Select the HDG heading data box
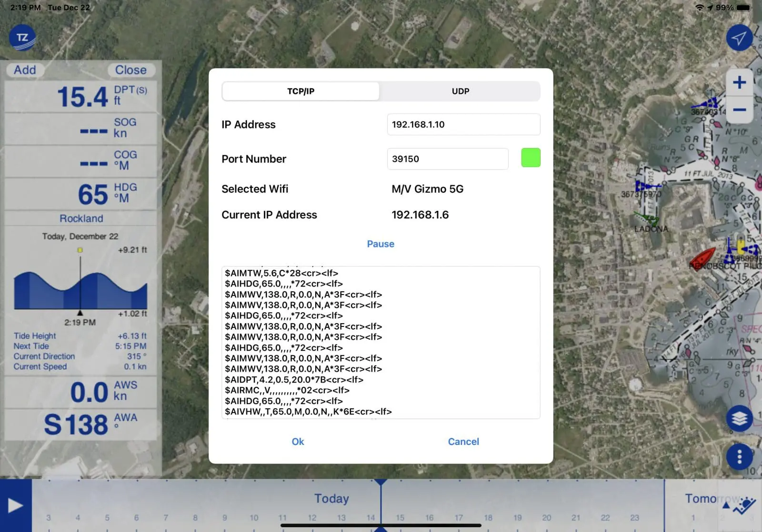762x532 pixels. (80, 194)
